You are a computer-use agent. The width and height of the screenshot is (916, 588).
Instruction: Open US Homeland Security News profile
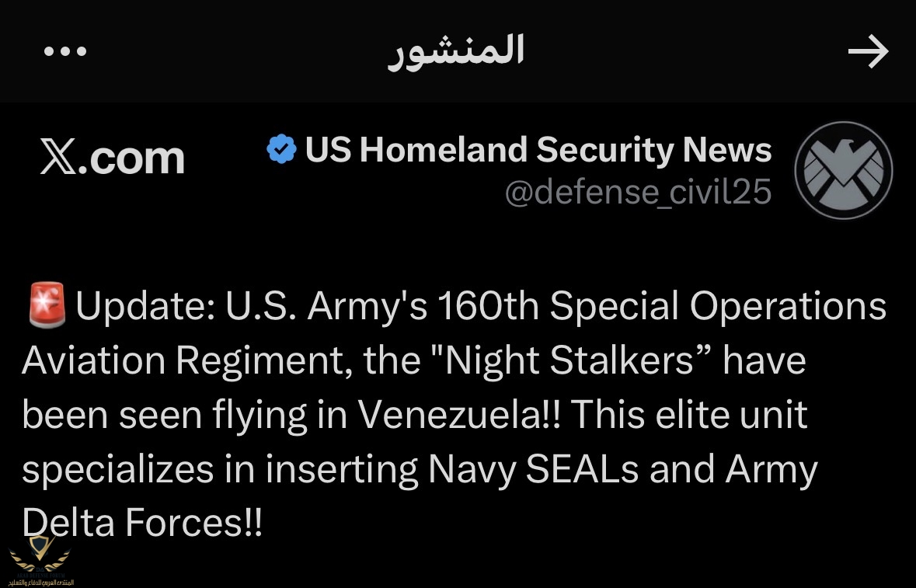tap(538, 150)
